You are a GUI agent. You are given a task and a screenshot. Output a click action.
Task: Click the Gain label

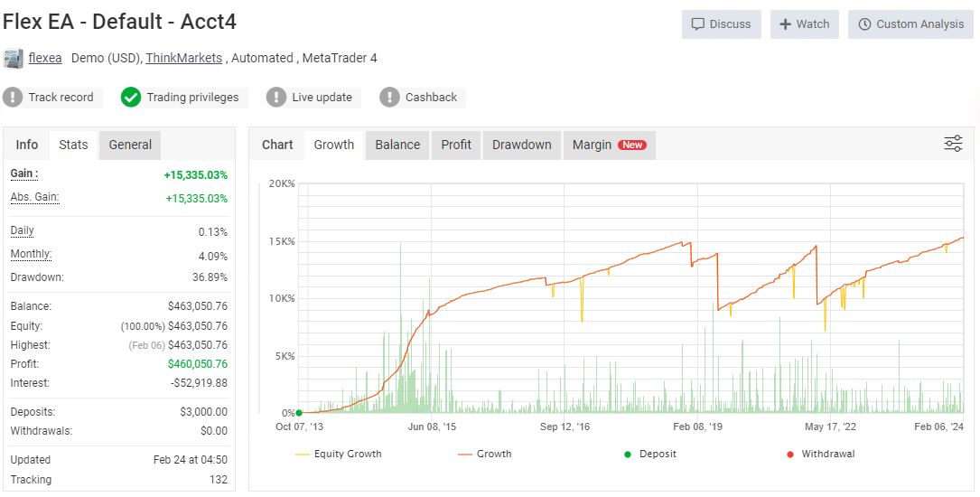24,173
